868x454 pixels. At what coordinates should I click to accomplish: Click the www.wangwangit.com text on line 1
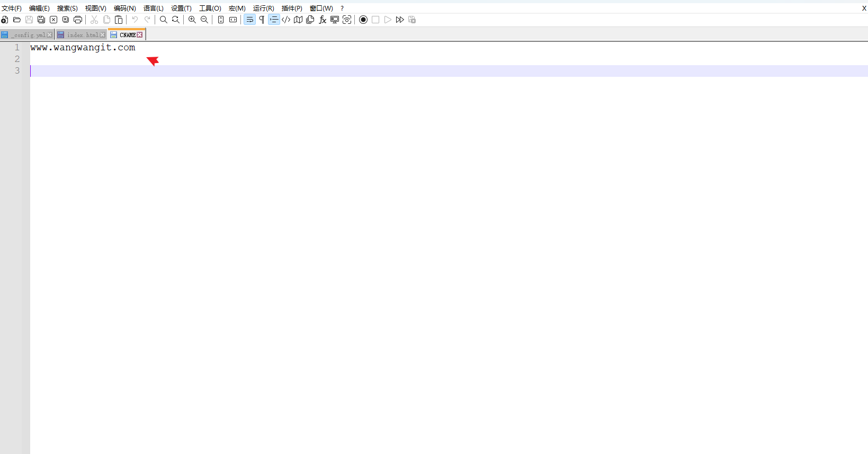tap(83, 48)
